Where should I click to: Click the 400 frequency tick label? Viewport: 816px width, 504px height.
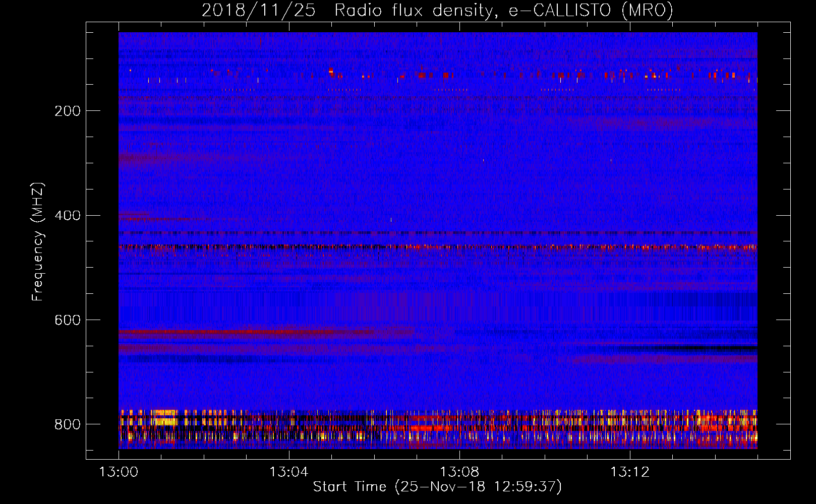tap(68, 216)
